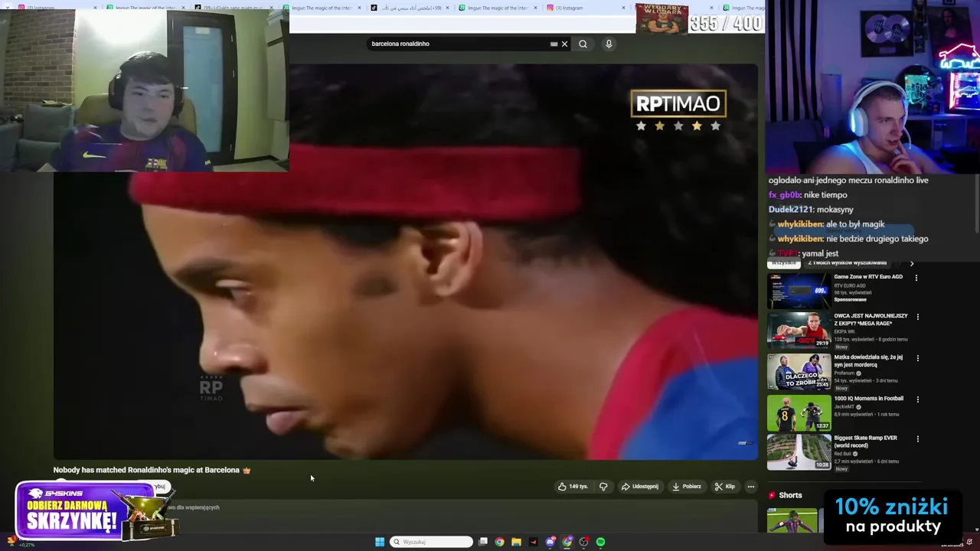The width and height of the screenshot is (980, 551).
Task: Expand more filter chips with right chevron
Action: (x=912, y=263)
